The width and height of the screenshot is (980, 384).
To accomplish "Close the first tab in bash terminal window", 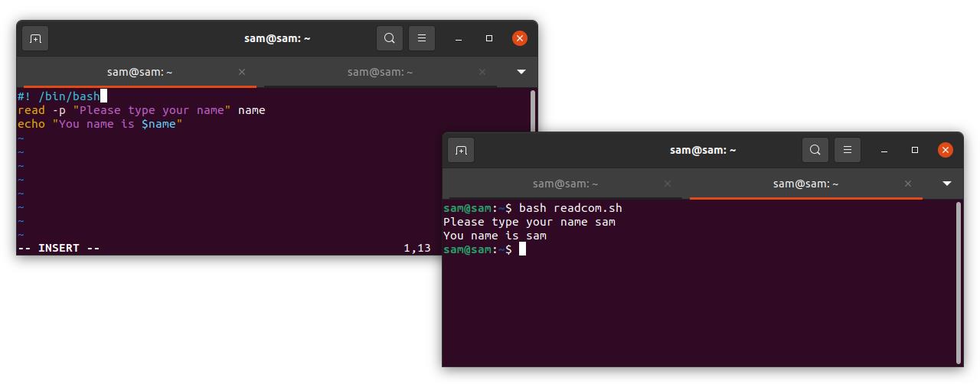I will (x=668, y=184).
